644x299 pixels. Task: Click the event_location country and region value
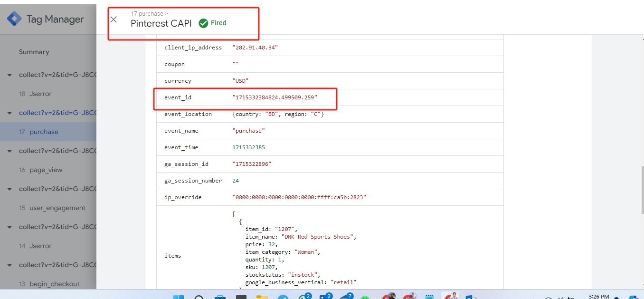point(278,114)
